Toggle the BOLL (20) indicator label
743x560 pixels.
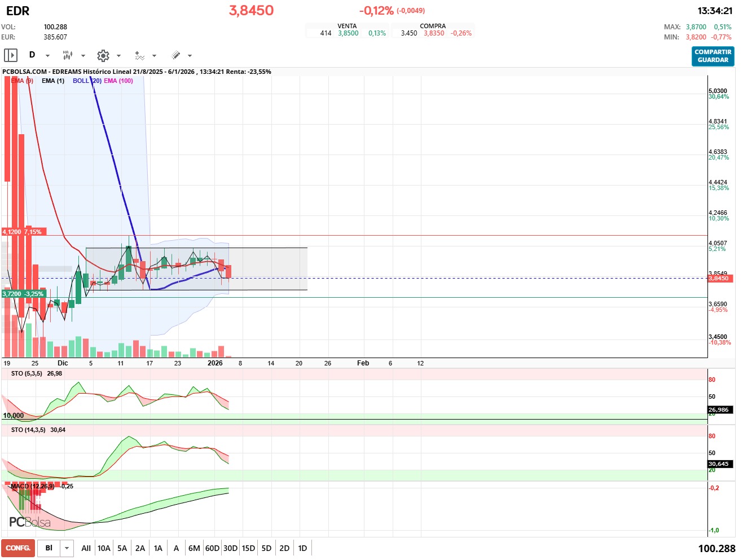(x=87, y=81)
